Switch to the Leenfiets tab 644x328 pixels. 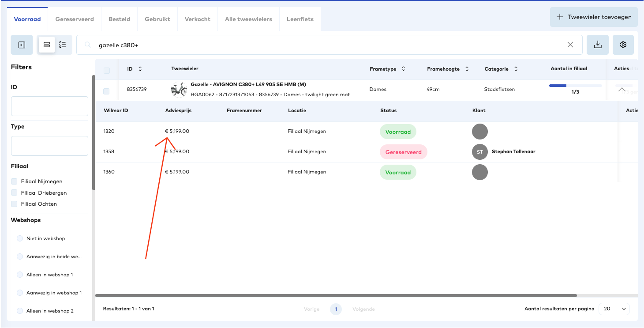point(300,19)
